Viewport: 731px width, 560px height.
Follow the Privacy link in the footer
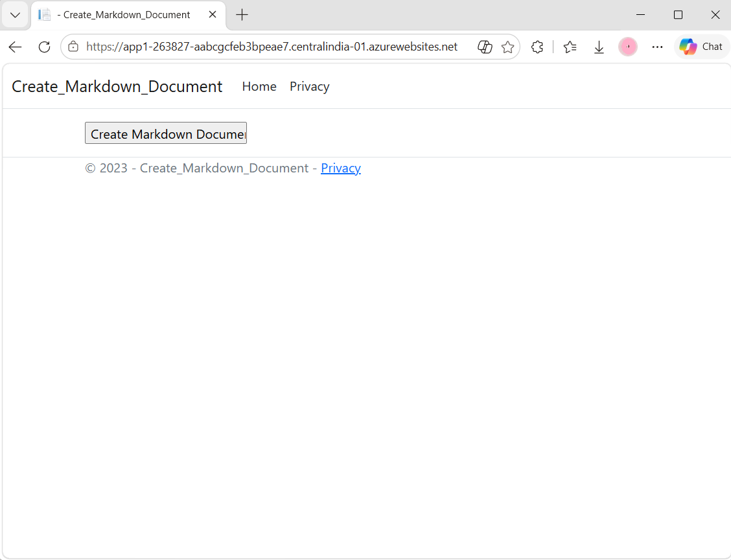(x=341, y=168)
